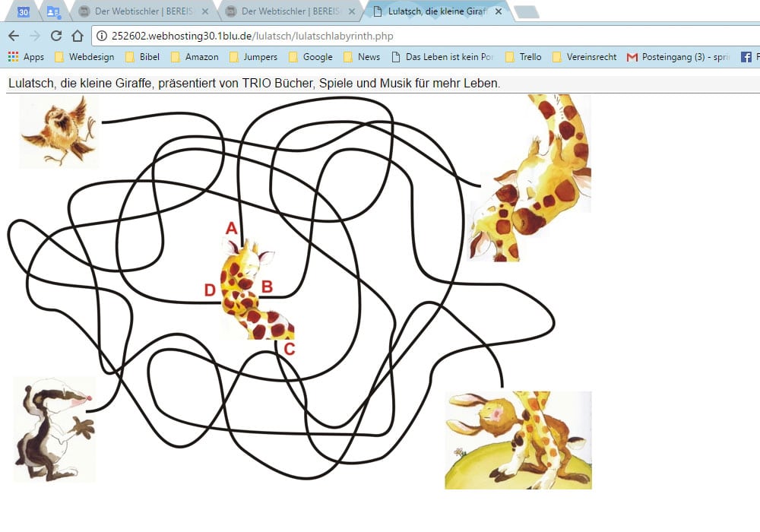Click the browser back arrow
The width and height of the screenshot is (760, 532).
tap(14, 36)
